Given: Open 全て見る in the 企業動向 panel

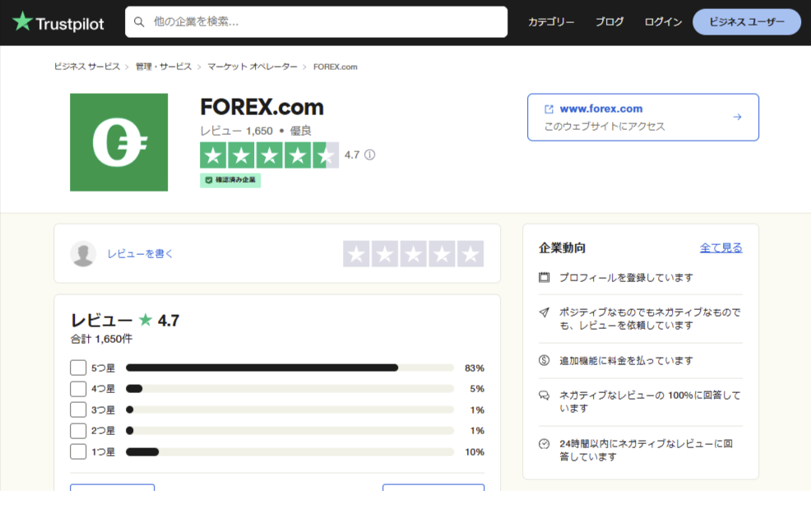Looking at the screenshot, I should click(x=721, y=247).
